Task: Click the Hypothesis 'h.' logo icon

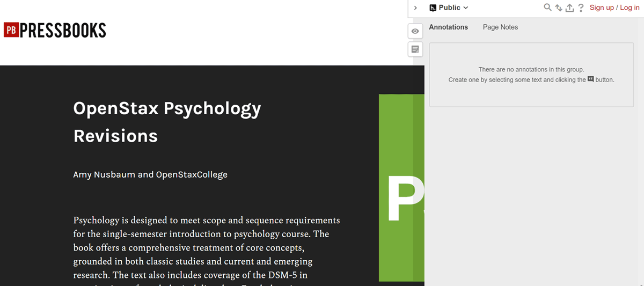Action: [x=433, y=8]
